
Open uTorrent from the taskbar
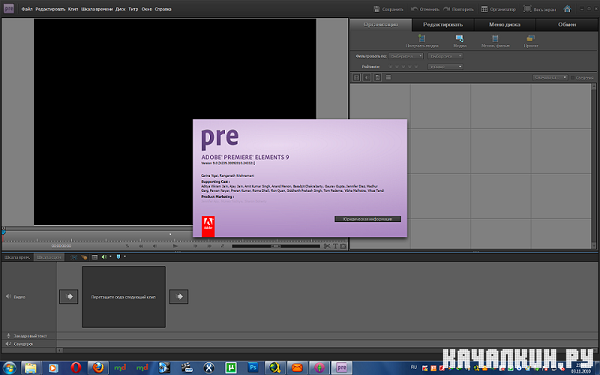tap(231, 368)
